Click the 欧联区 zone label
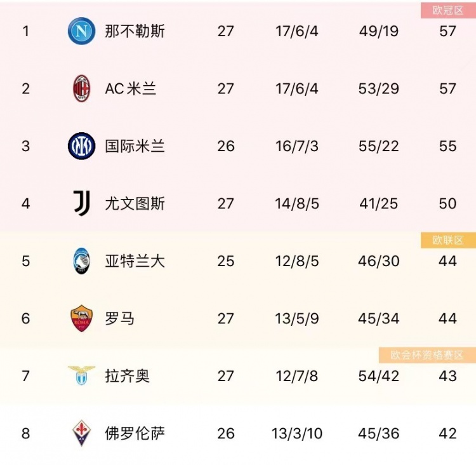 tap(448, 240)
